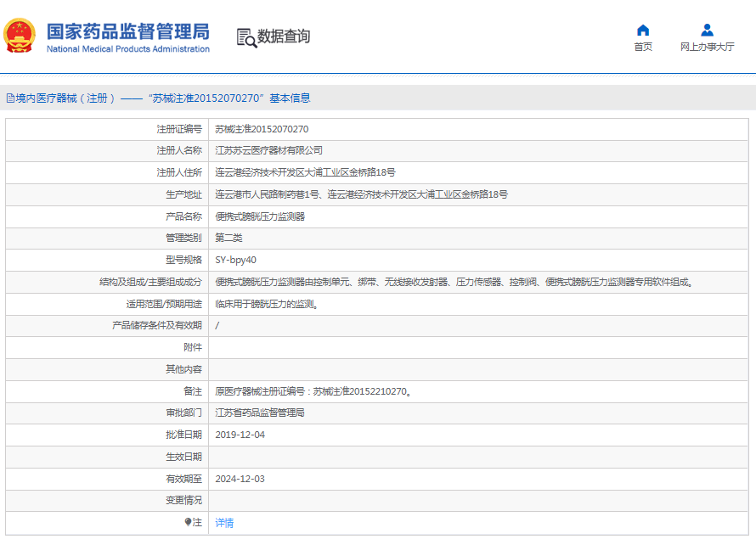This screenshot has width=756, height=539.
Task: Select registration number value 苏械注准20152070270 in table
Action: click(x=262, y=129)
